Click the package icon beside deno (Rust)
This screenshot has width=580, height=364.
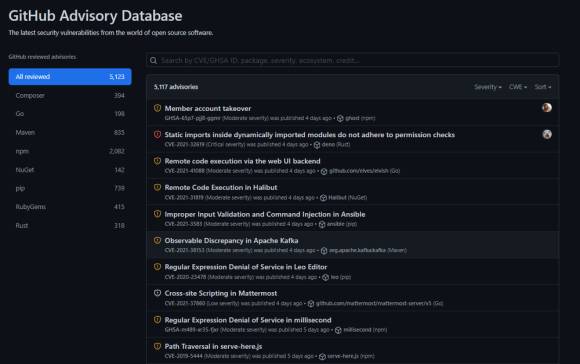click(x=317, y=145)
